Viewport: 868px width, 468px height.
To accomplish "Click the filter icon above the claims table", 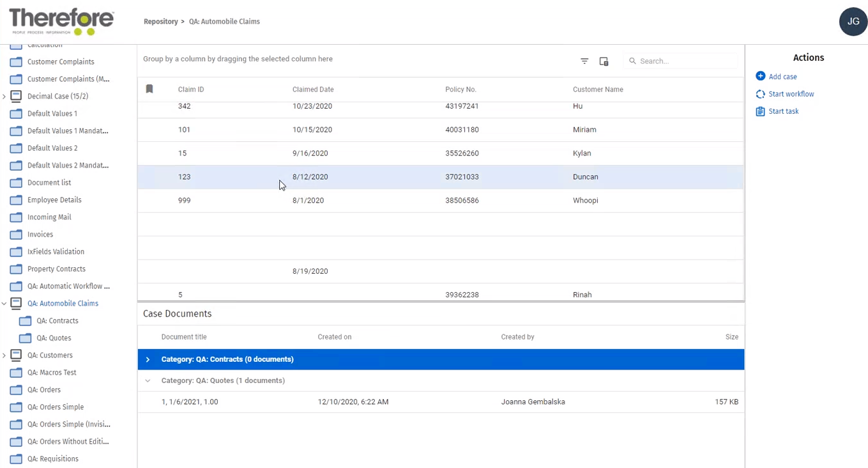I will coord(584,61).
